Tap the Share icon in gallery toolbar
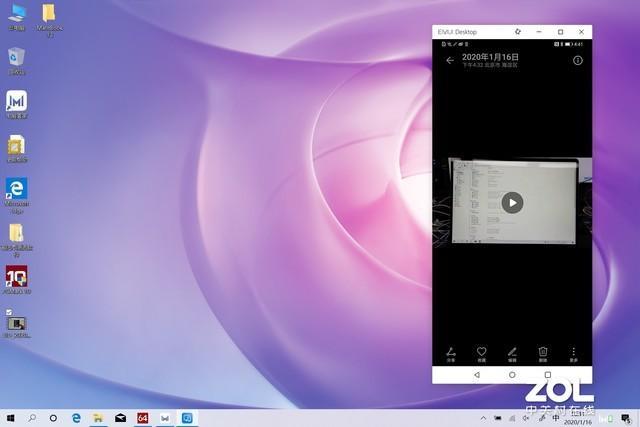The image size is (640, 427). (450, 352)
